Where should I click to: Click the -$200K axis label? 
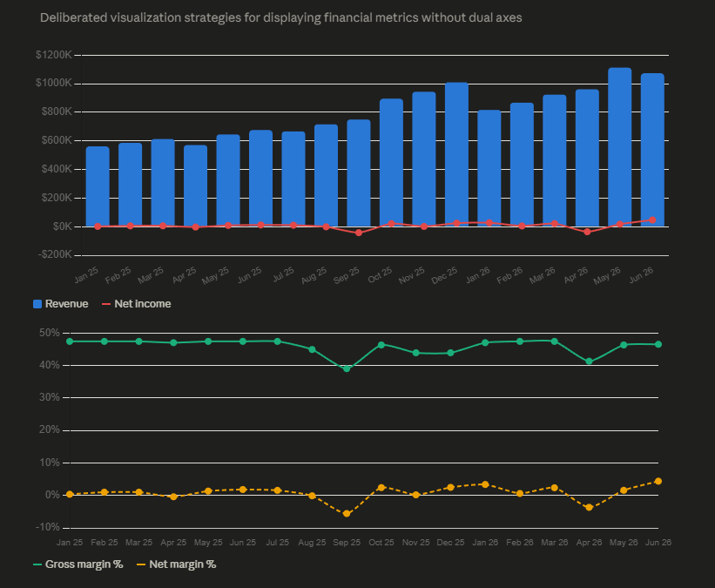coord(55,254)
